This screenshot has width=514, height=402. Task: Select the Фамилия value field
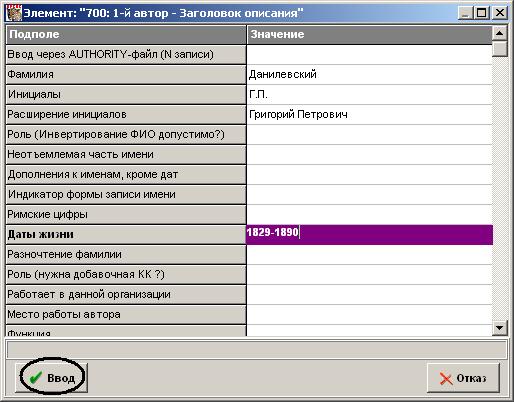pyautogui.click(x=369, y=74)
